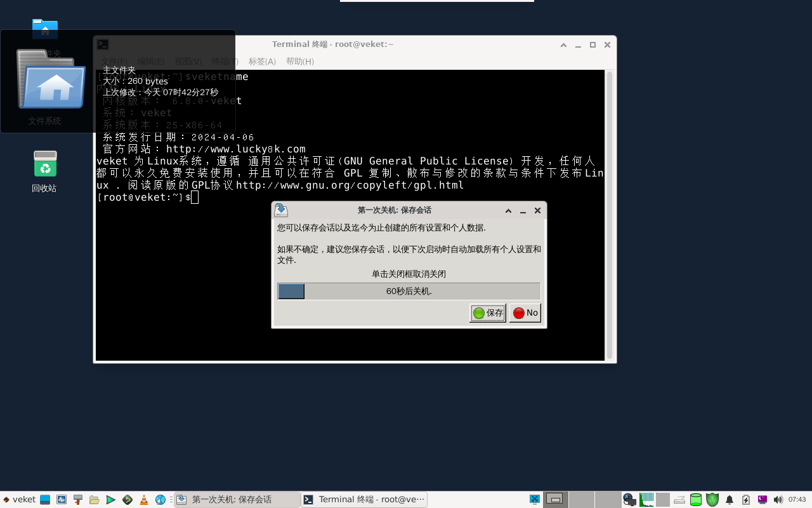
Task: Click the dark diamond arrow launcher in taskbar
Action: tap(128, 500)
